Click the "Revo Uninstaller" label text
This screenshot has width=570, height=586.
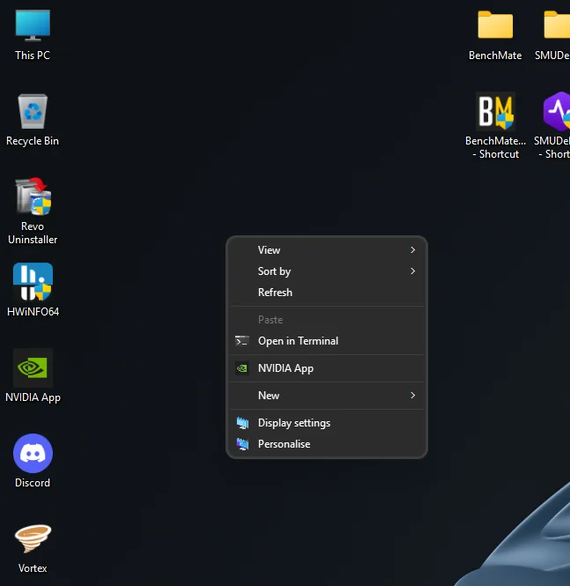(33, 233)
